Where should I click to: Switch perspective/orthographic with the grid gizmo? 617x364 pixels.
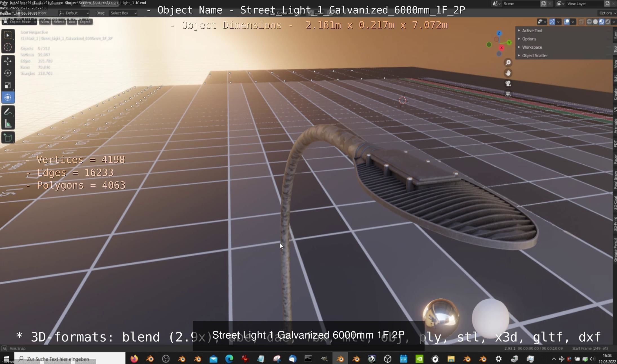click(508, 94)
